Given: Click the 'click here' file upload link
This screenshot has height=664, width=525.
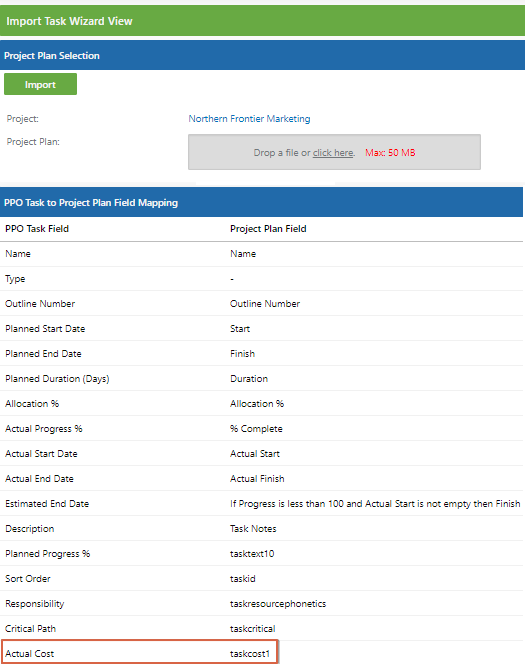Looking at the screenshot, I should click(333, 152).
